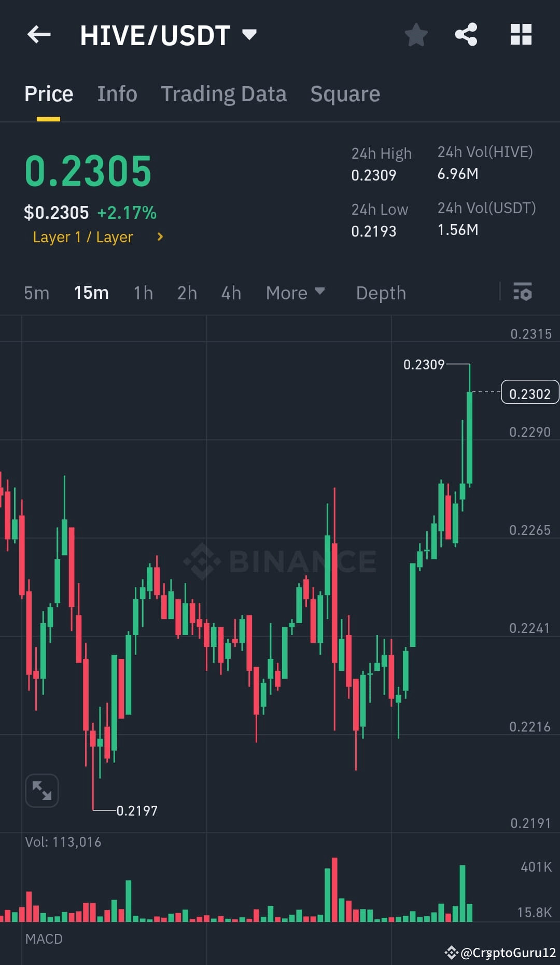This screenshot has height=965, width=560.
Task: Switch to the Info tab
Action: coord(117,93)
